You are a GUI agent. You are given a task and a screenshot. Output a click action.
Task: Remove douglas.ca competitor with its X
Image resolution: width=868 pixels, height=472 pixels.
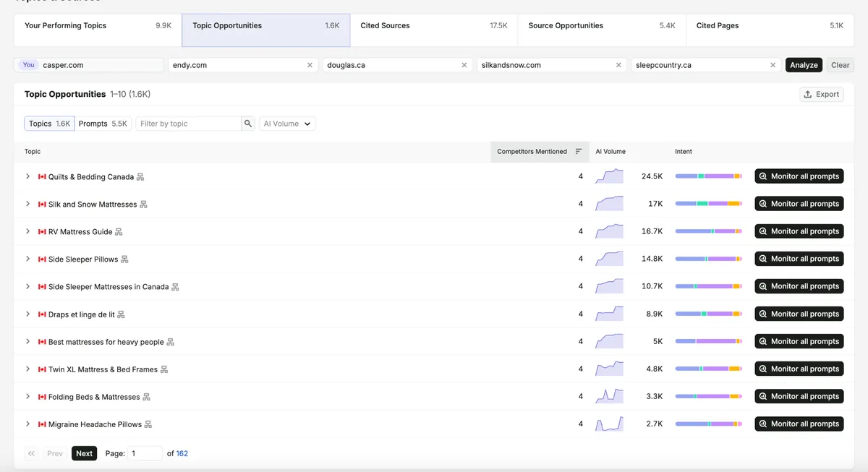(x=464, y=65)
